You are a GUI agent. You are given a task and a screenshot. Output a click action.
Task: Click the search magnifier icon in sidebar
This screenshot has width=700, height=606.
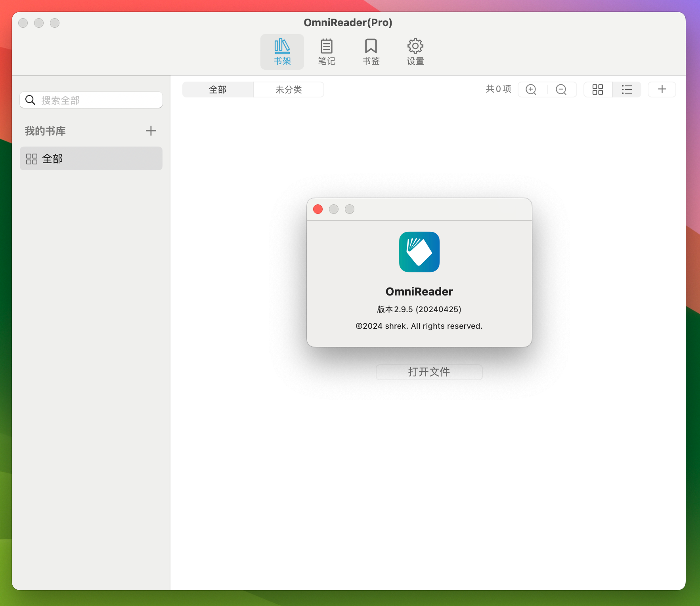(x=30, y=100)
